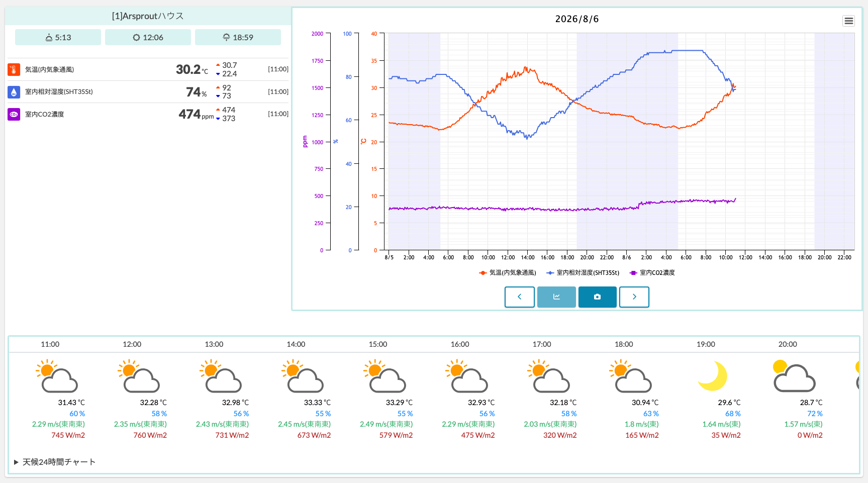Toggle 室内CO2濃度 series in chart legend
Image resolution: width=868 pixels, height=483 pixels.
click(652, 273)
